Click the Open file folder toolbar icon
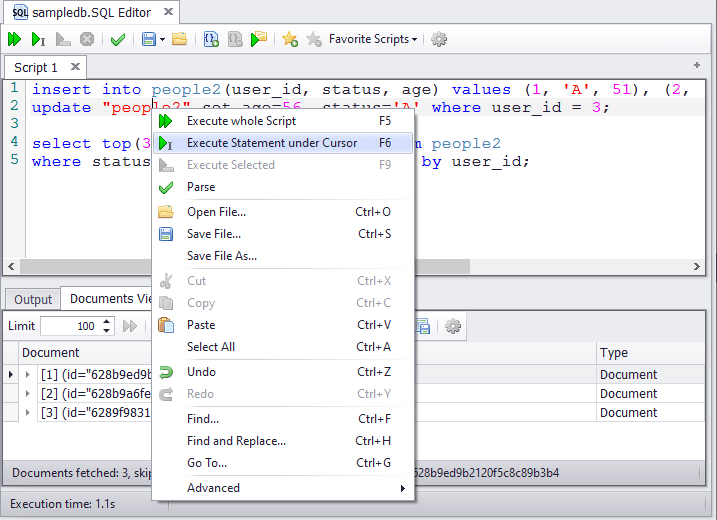 (x=180, y=39)
